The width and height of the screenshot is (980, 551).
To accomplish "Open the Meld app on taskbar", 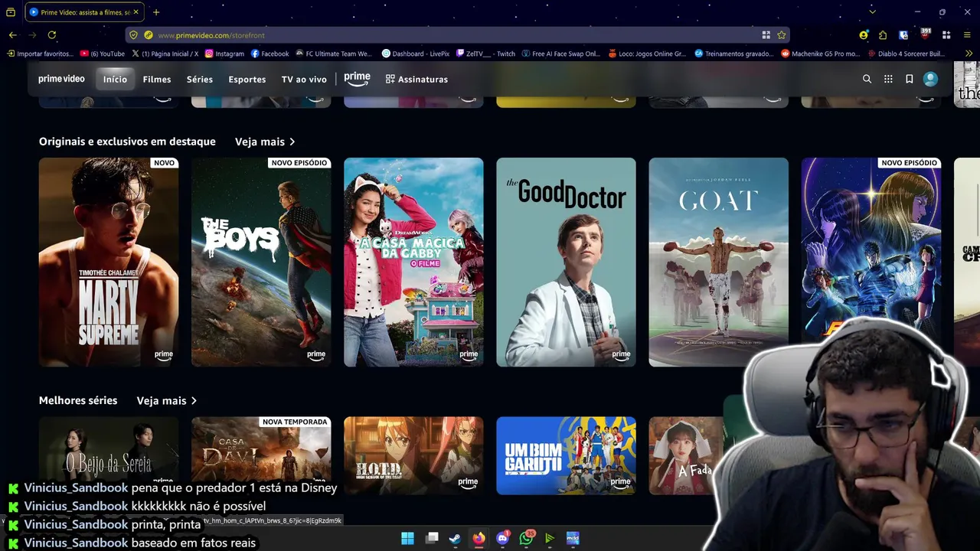I will click(x=573, y=538).
